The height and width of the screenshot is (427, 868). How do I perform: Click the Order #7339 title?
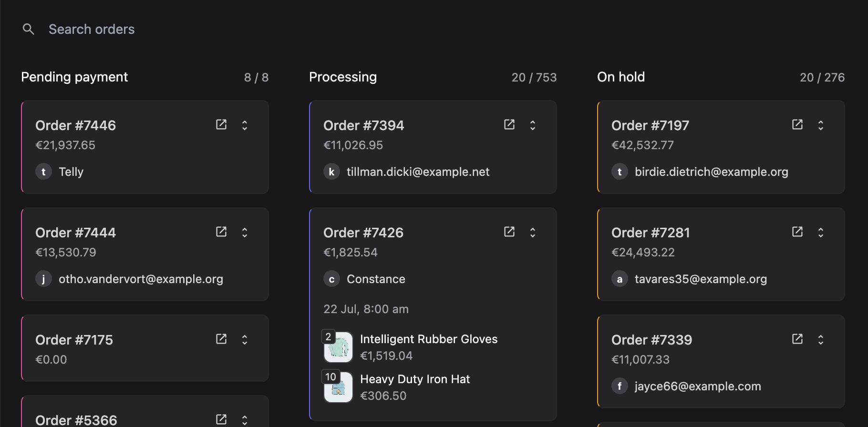point(652,340)
